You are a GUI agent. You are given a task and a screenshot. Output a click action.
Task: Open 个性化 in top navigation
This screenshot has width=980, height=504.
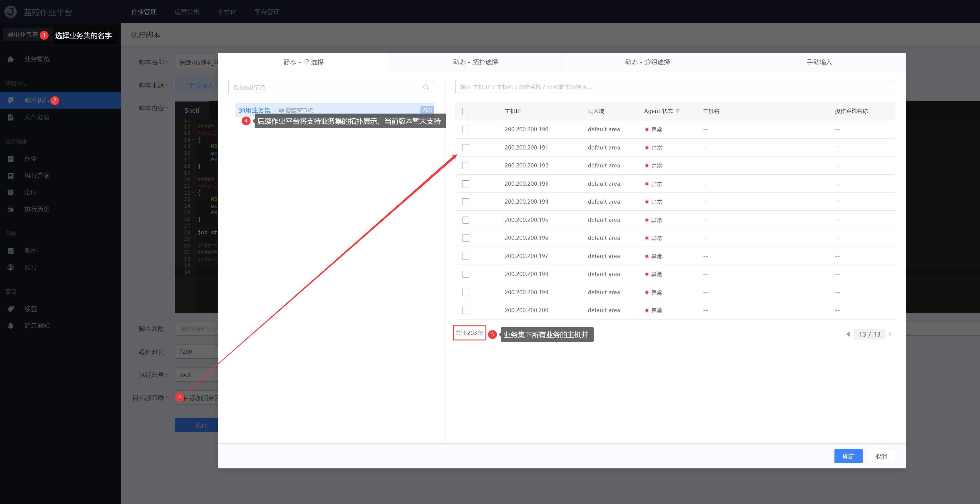point(227,12)
